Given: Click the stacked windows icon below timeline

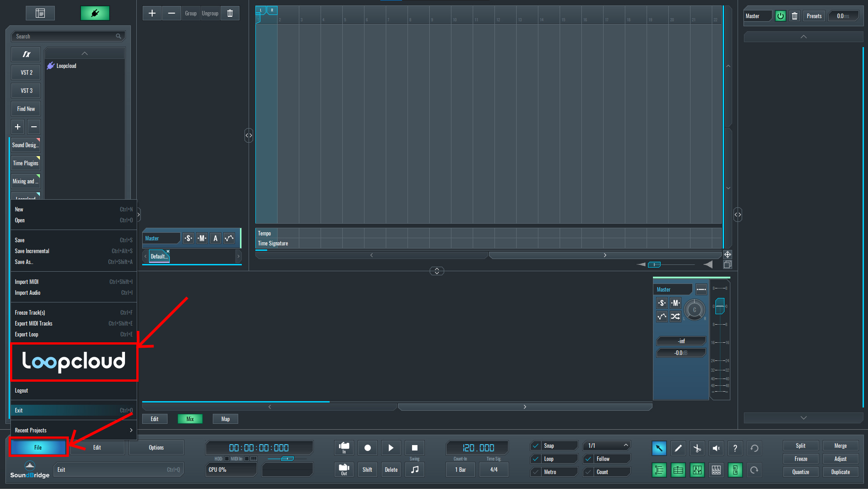Looking at the screenshot, I should coord(728,264).
